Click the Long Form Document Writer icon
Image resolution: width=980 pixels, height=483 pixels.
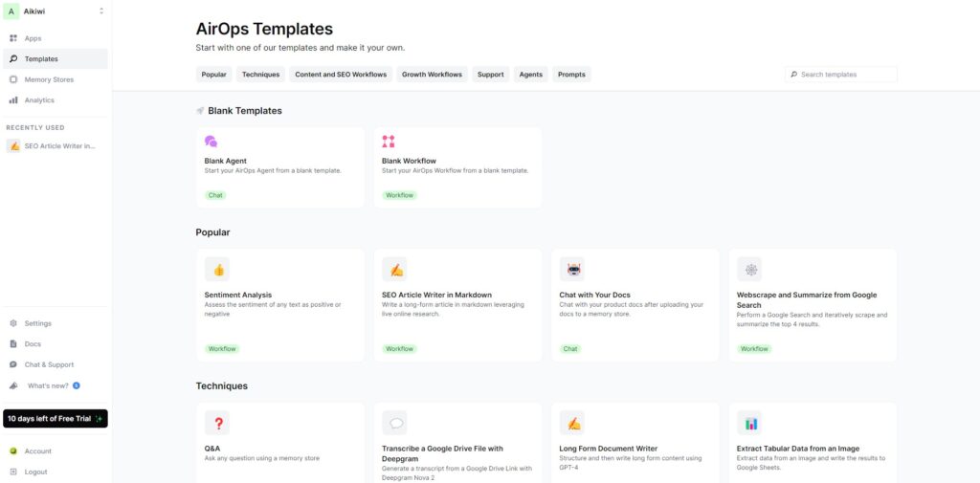(572, 423)
